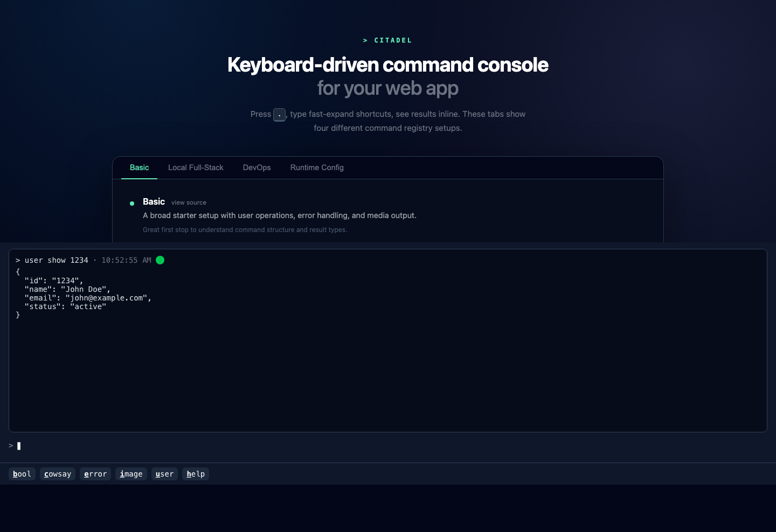Switch to the Basic tab
This screenshot has width=776, height=532.
[x=139, y=167]
